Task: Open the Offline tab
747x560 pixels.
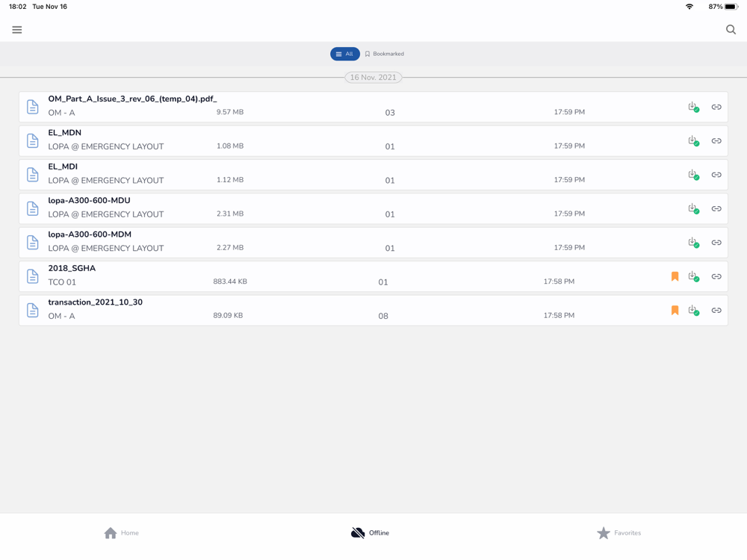Action: [x=371, y=533]
